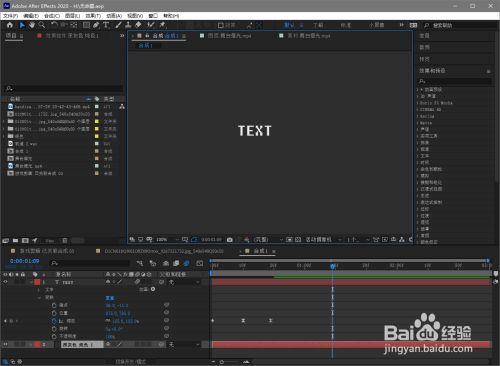Select the middle scale keyframe
Viewport: 500px width, 366px height.
click(x=243, y=320)
